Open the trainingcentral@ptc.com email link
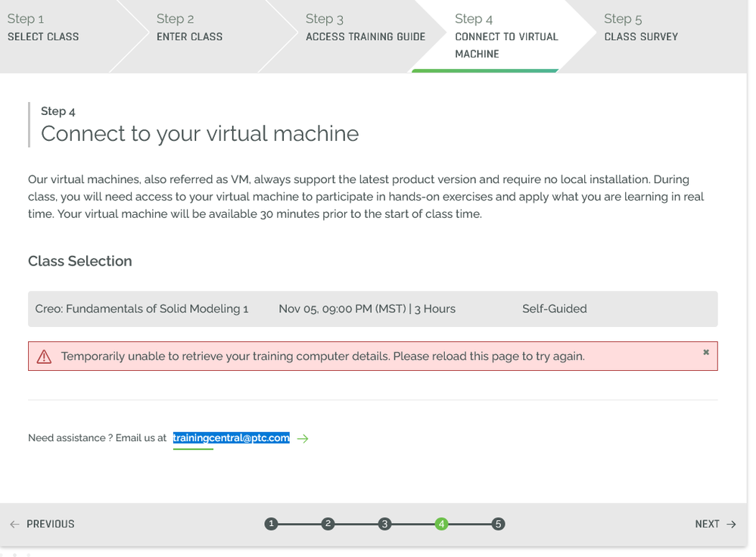The image size is (756, 557). pos(232,438)
